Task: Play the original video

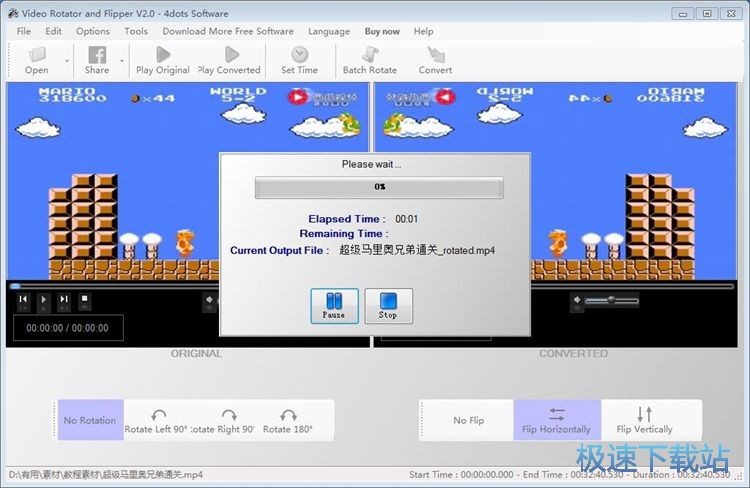Action: [163, 60]
